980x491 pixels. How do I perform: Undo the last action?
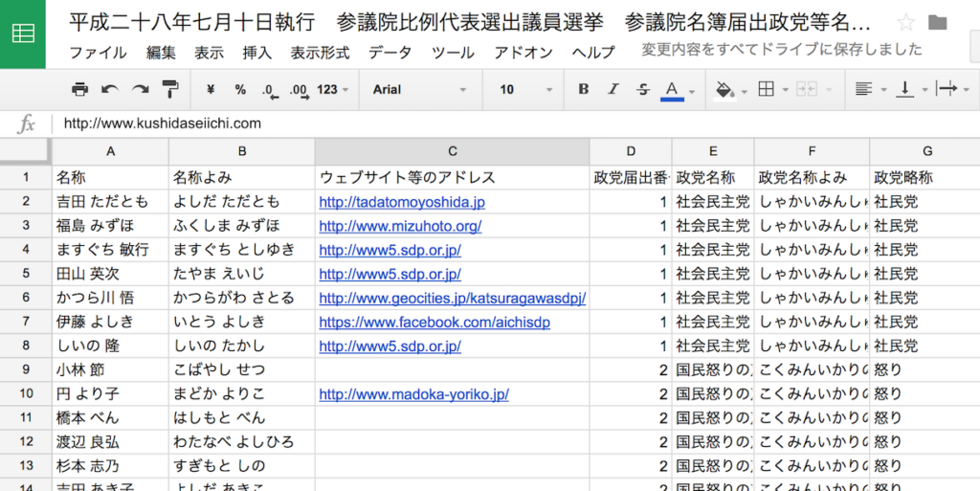click(110, 89)
